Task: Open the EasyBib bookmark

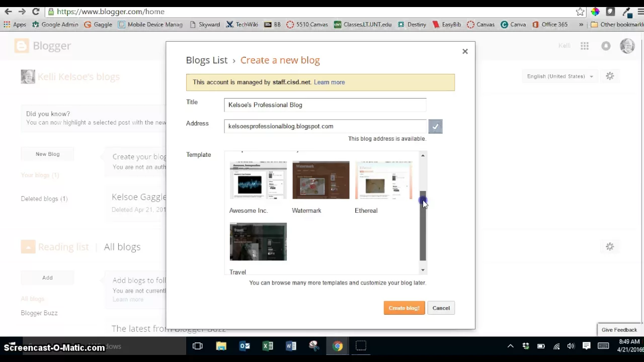Action: 446,24
